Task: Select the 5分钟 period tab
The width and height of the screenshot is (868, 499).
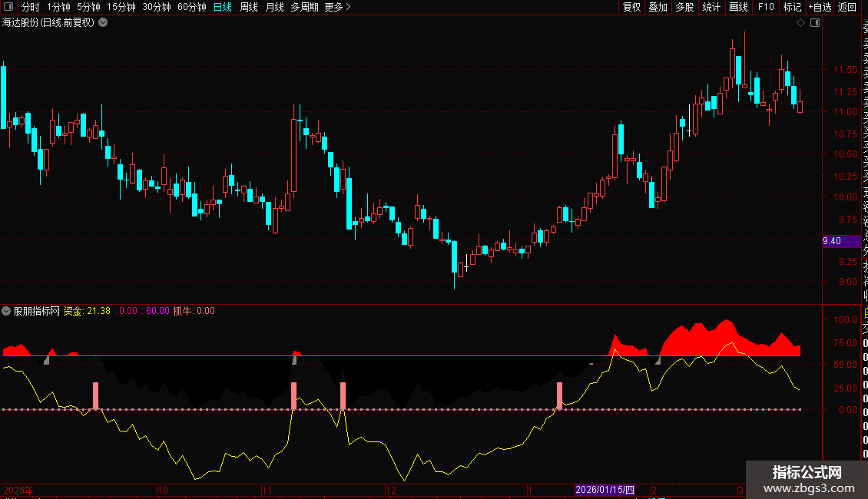Action: (x=88, y=7)
